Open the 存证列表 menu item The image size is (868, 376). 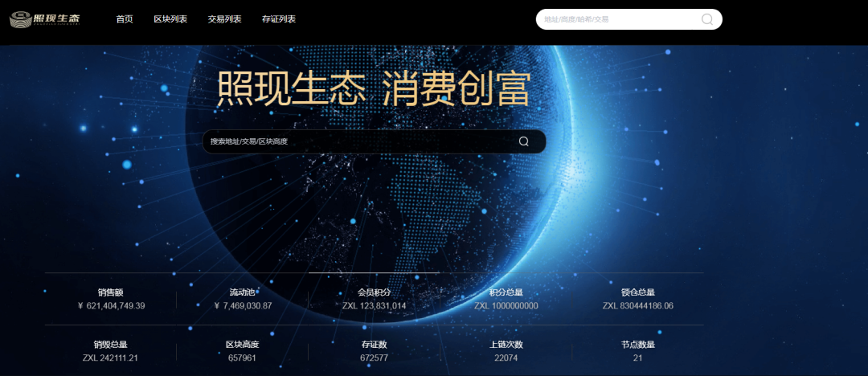tap(278, 19)
